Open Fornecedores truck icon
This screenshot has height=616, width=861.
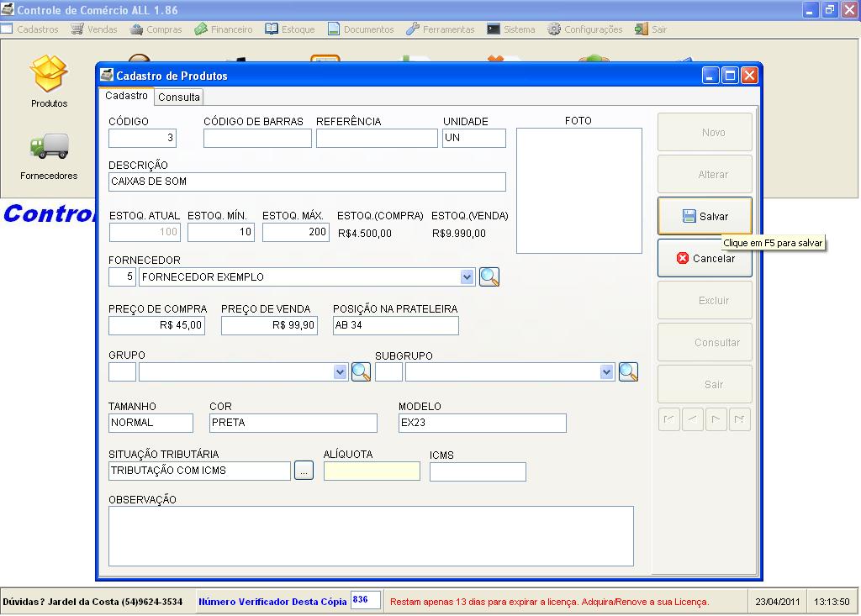tap(49, 147)
